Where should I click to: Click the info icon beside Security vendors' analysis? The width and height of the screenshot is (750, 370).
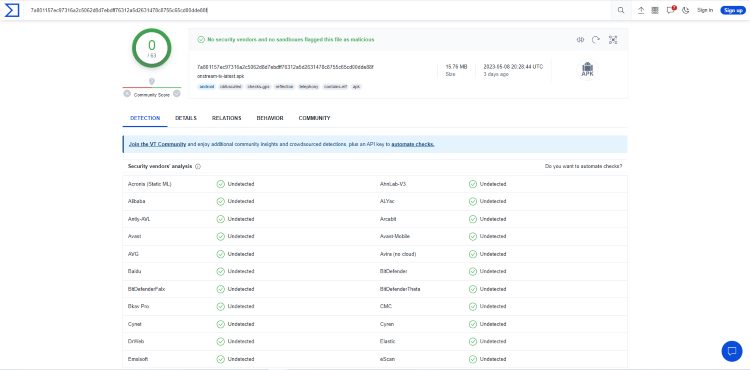[x=198, y=167]
